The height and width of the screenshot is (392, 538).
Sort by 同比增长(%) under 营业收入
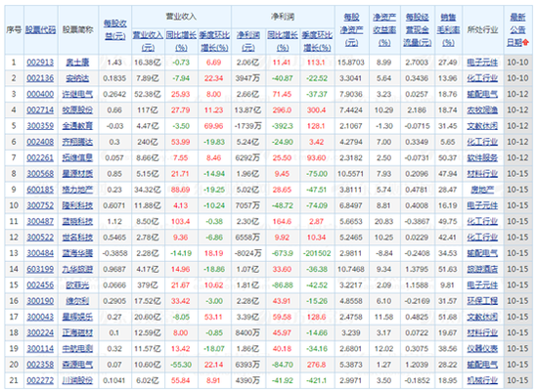(x=181, y=41)
